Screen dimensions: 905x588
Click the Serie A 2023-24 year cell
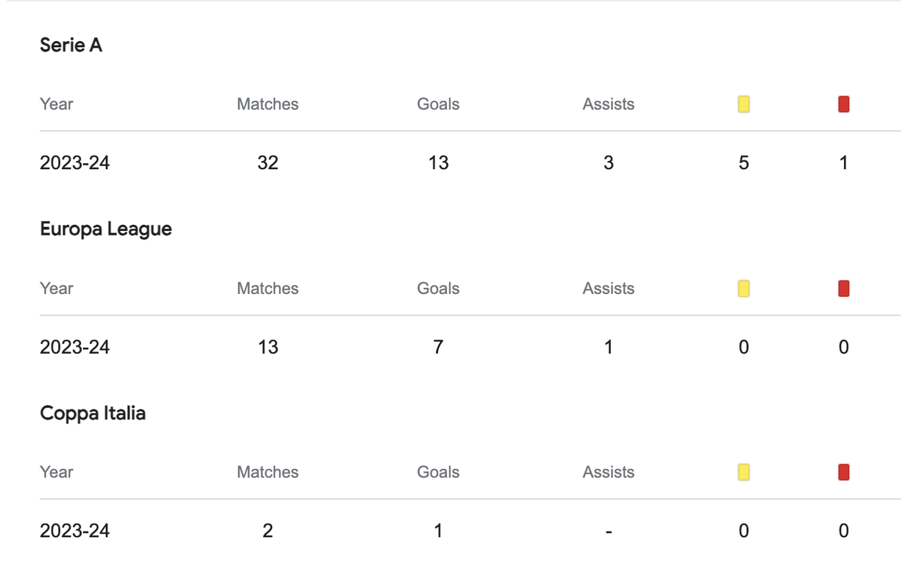click(x=75, y=162)
